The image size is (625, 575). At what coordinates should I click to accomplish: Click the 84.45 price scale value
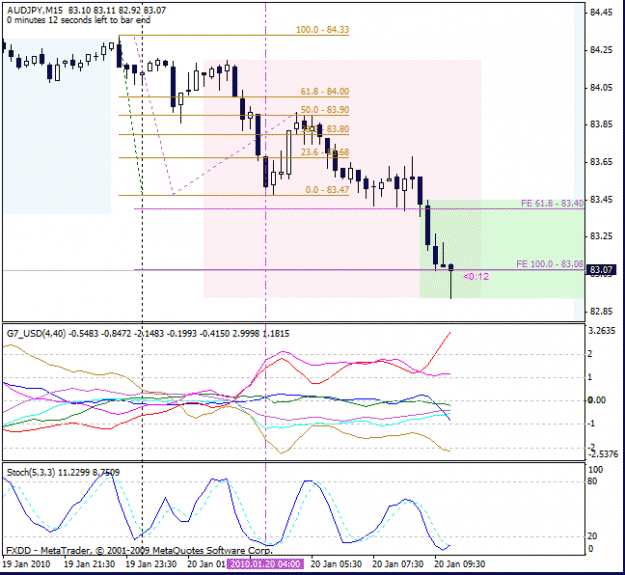(601, 13)
